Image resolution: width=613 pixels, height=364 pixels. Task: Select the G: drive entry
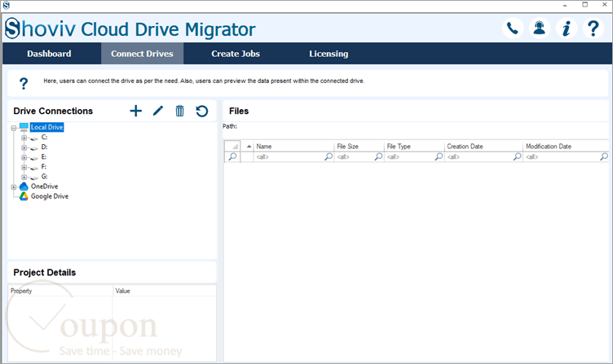click(x=44, y=177)
